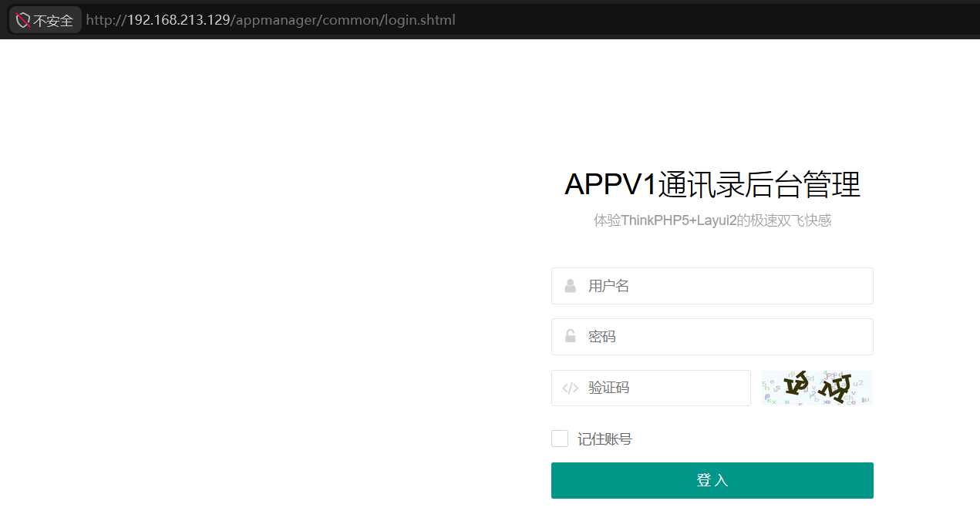
Task: Focus the 用户名 username input field
Action: click(x=712, y=286)
